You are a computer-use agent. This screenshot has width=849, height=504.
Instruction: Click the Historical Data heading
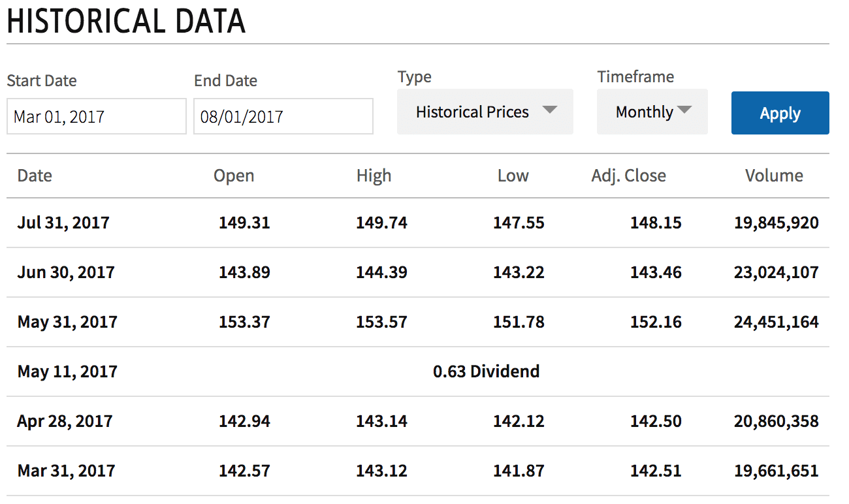coord(126,21)
